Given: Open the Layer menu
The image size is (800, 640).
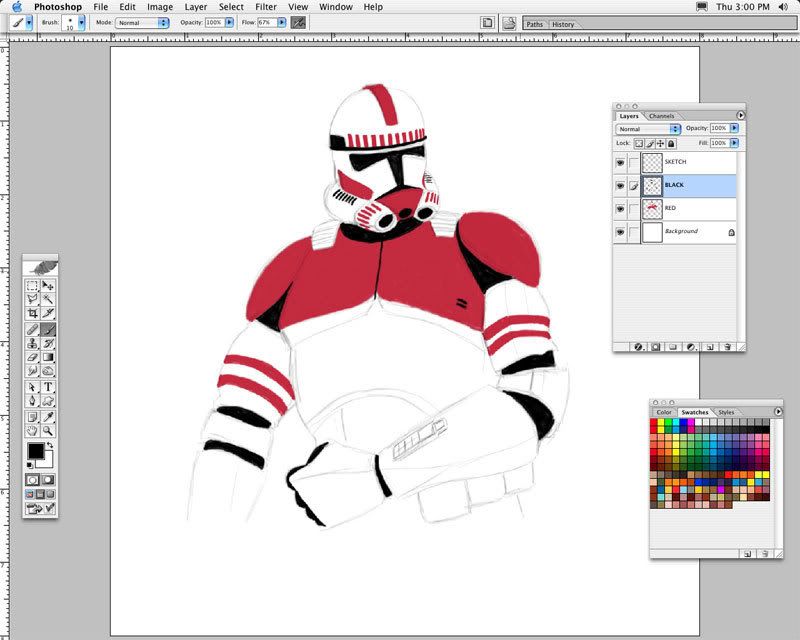Looking at the screenshot, I should point(195,7).
